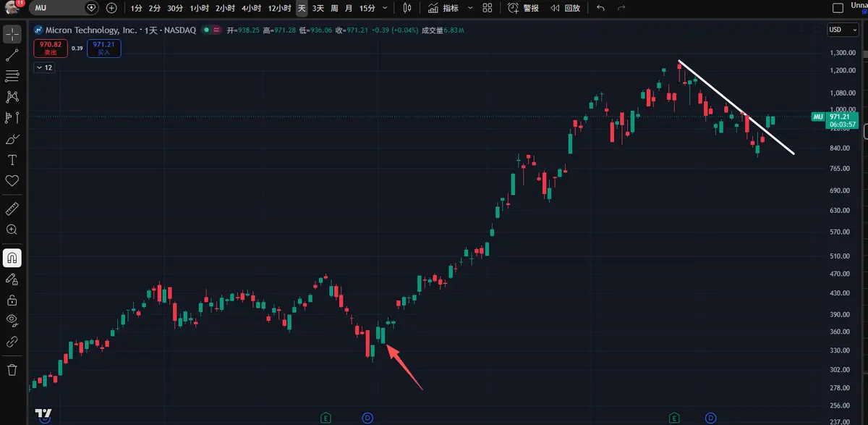Screen dimensions: 868x425
Task: Click the TradingView logo at bottom left
Action: [43, 413]
